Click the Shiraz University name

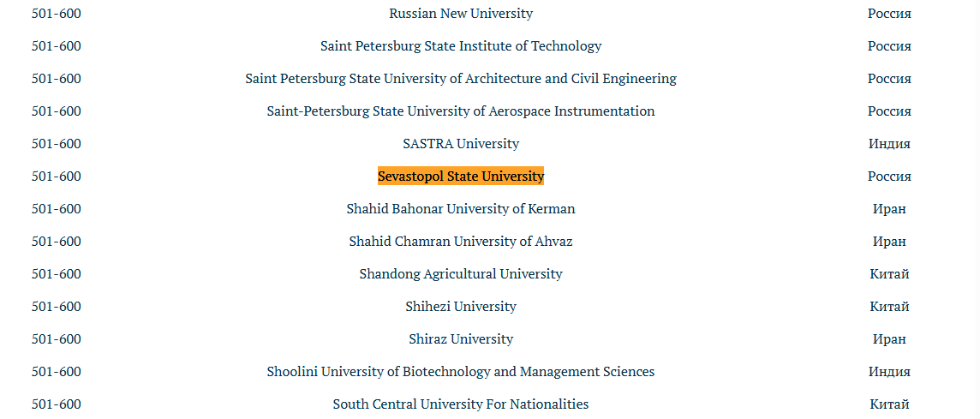point(461,339)
